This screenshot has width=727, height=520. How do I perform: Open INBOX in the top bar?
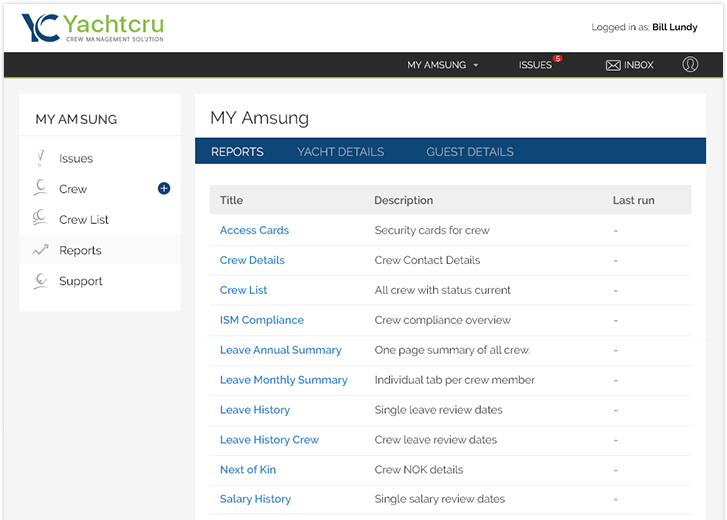[638, 65]
